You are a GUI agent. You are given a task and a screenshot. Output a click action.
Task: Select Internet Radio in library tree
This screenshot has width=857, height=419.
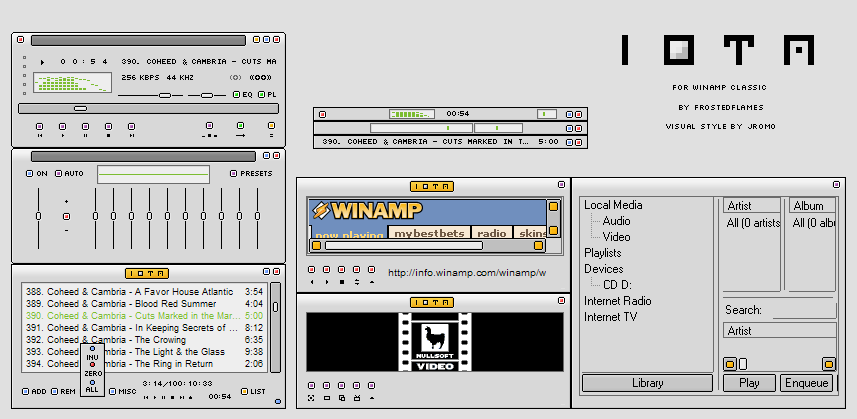[x=618, y=301]
